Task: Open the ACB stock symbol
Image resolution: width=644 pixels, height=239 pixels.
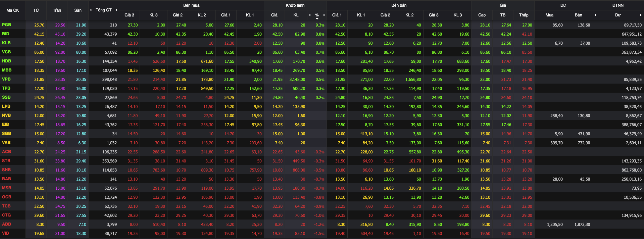Action: coord(6,152)
